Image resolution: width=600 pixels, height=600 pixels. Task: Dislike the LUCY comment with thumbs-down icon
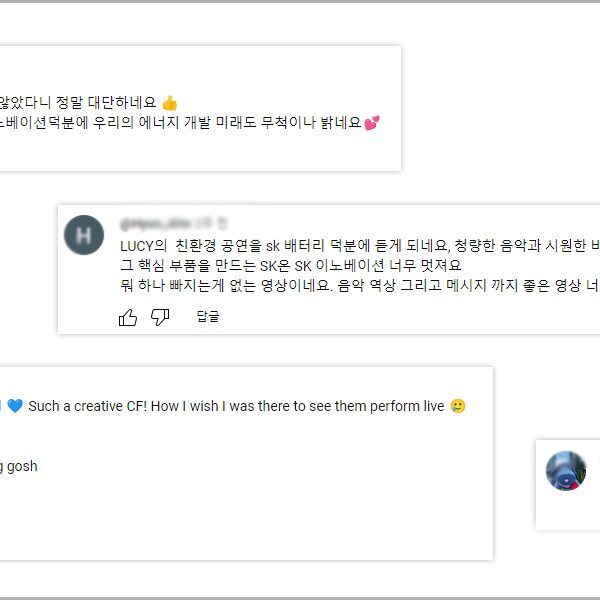[x=160, y=317]
